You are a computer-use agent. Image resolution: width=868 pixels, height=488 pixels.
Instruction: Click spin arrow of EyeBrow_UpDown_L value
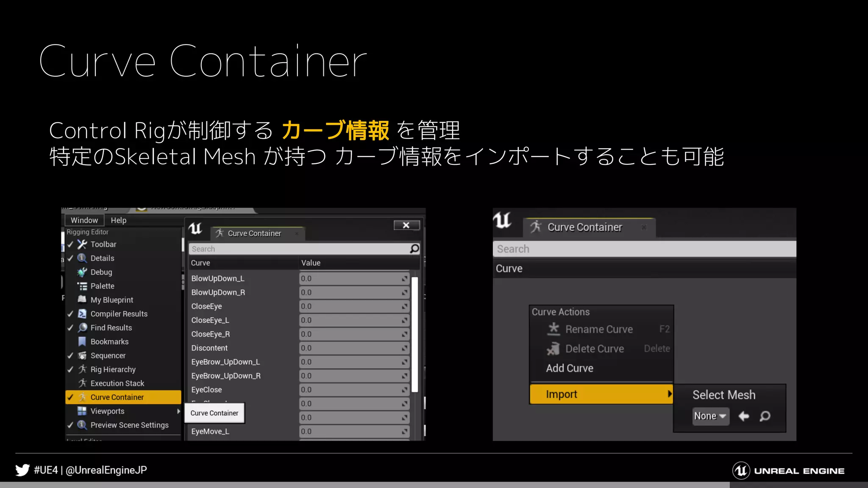coord(405,362)
